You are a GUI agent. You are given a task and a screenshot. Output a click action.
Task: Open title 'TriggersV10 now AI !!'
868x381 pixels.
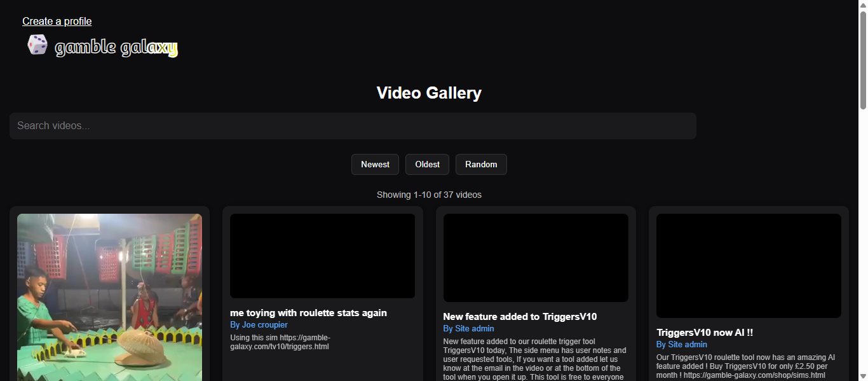(703, 332)
